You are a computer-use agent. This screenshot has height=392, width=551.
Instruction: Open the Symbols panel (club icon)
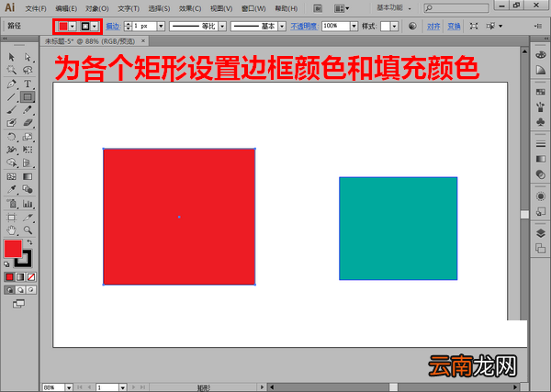pos(541,122)
